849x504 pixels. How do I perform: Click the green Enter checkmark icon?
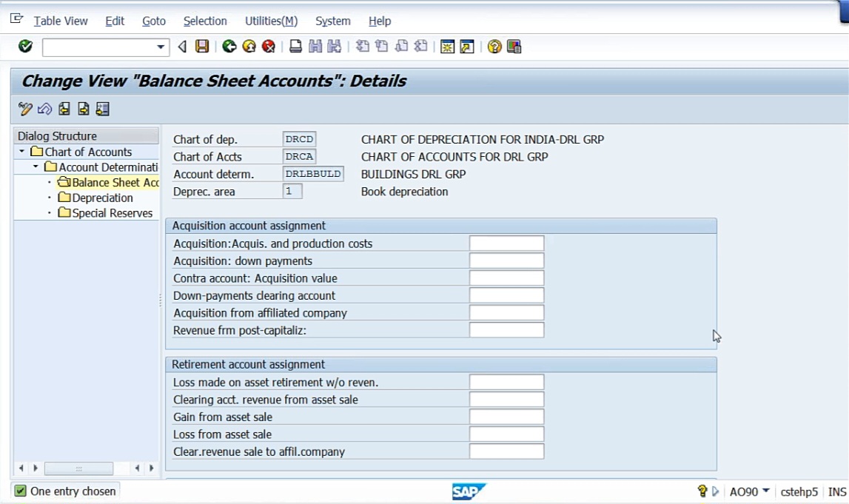click(x=25, y=47)
